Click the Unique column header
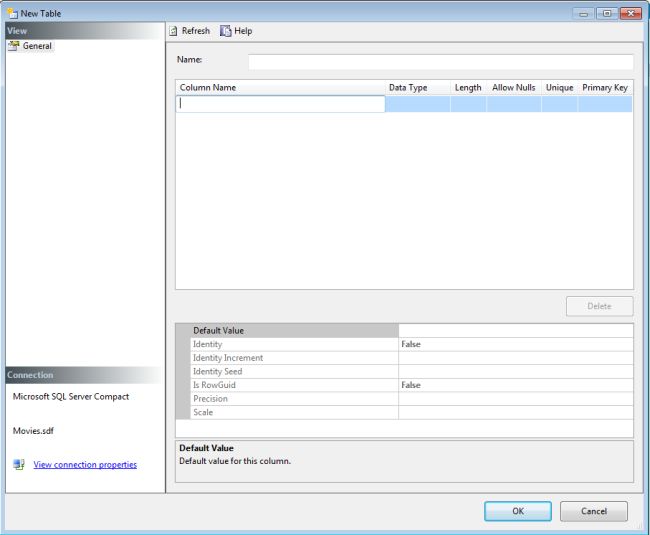 tap(560, 88)
